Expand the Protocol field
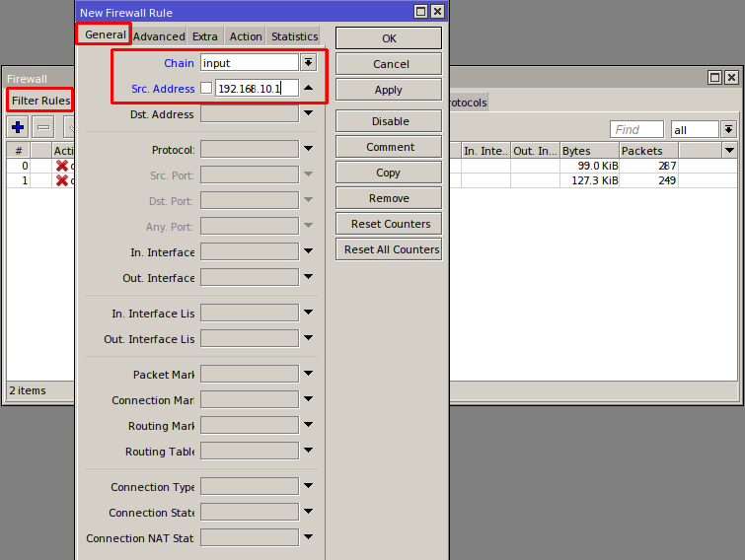Screen dimensions: 745x560 308,149
